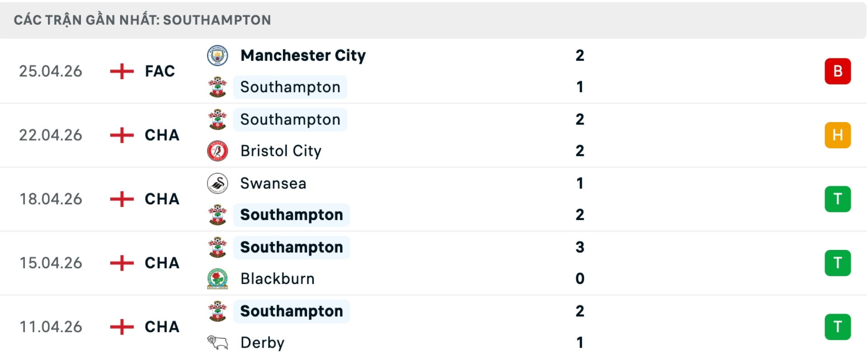Click the Swansea club crest
Image resolution: width=868 pixels, height=358 pixels.
coord(217,184)
